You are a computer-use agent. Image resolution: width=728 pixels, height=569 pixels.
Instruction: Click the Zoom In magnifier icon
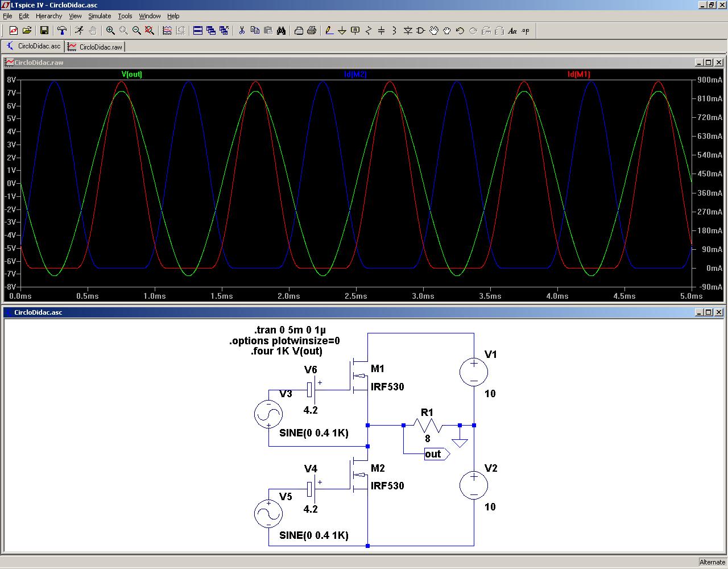[x=110, y=31]
